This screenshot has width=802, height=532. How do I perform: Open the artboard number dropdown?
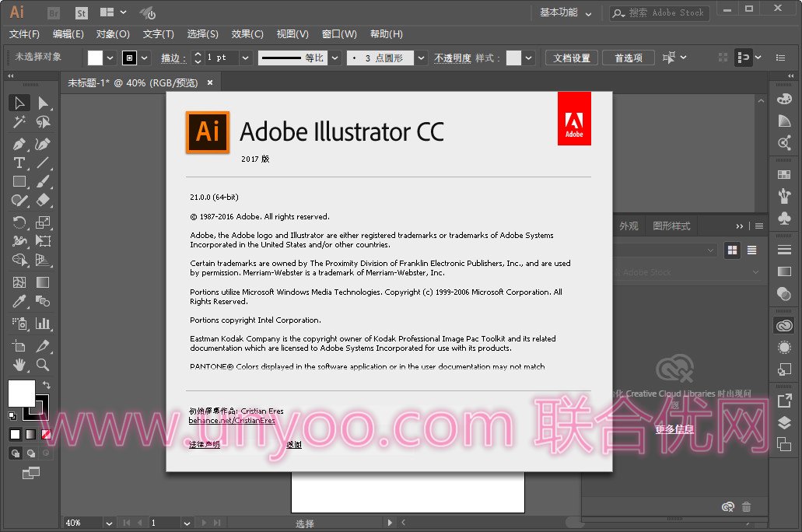pyautogui.click(x=187, y=523)
